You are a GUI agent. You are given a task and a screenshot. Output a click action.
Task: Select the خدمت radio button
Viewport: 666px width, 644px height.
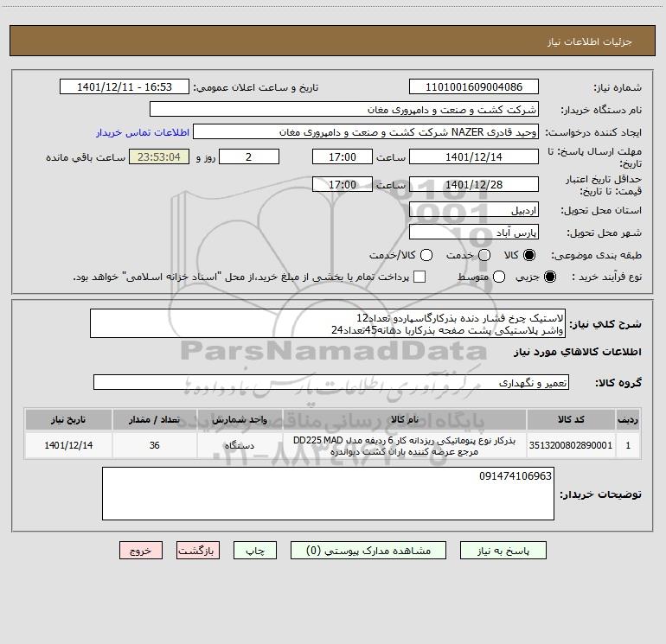[x=484, y=255]
